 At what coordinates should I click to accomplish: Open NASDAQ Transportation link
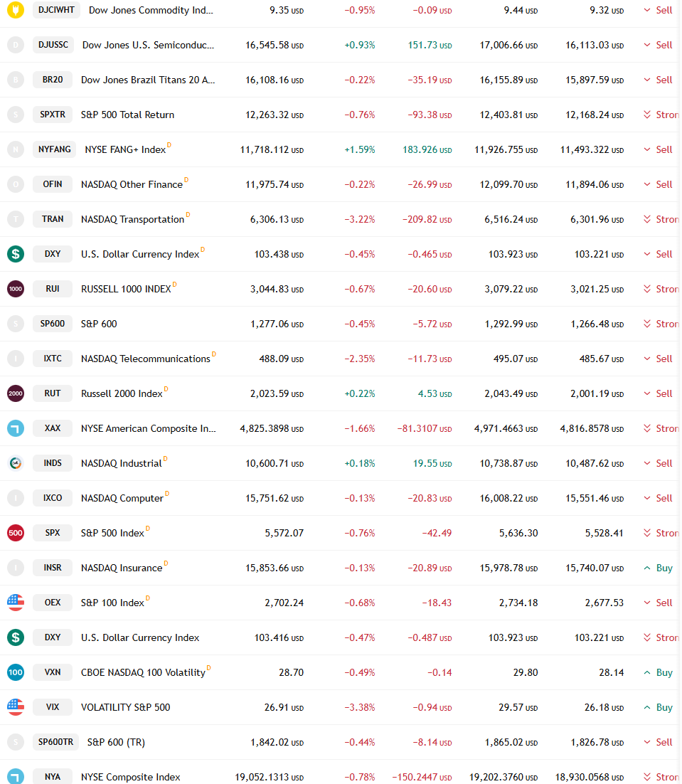pos(132,219)
